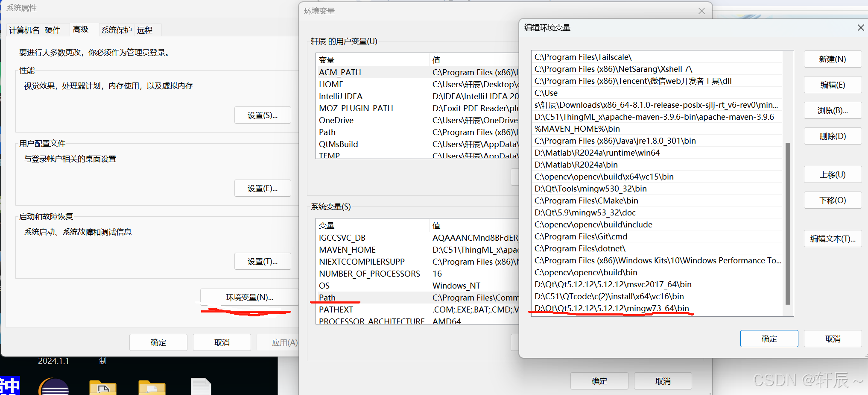Viewport: 868px width, 395px height.
Task: Click the 环境变量(N)... button
Action: coord(249,297)
